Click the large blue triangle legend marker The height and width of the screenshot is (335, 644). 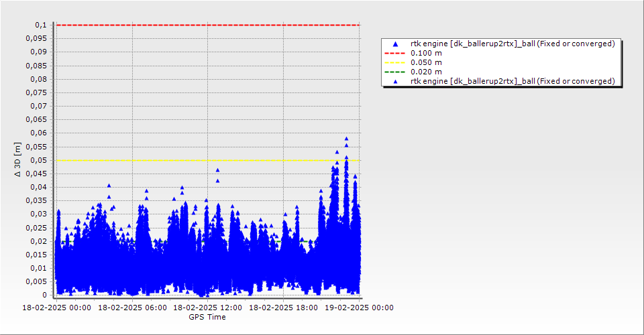click(395, 44)
